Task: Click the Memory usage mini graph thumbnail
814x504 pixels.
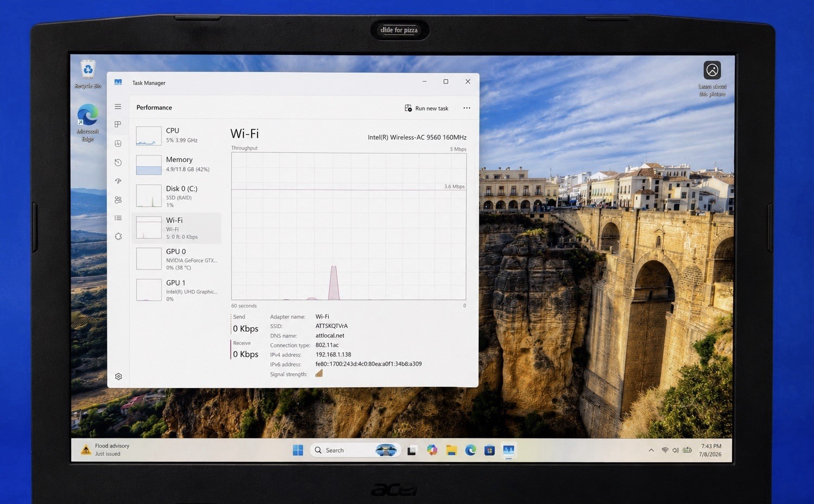Action: click(149, 165)
